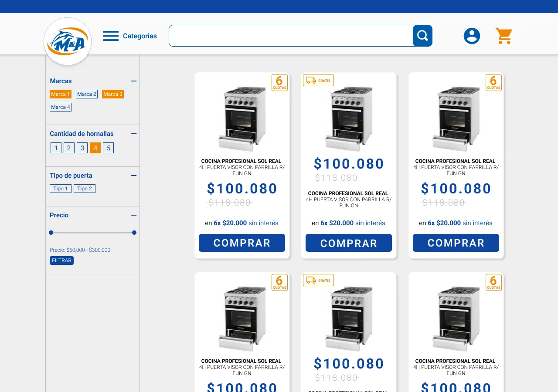
Task: Open the hamburger menu icon beside Categorias
Action: [x=111, y=36]
